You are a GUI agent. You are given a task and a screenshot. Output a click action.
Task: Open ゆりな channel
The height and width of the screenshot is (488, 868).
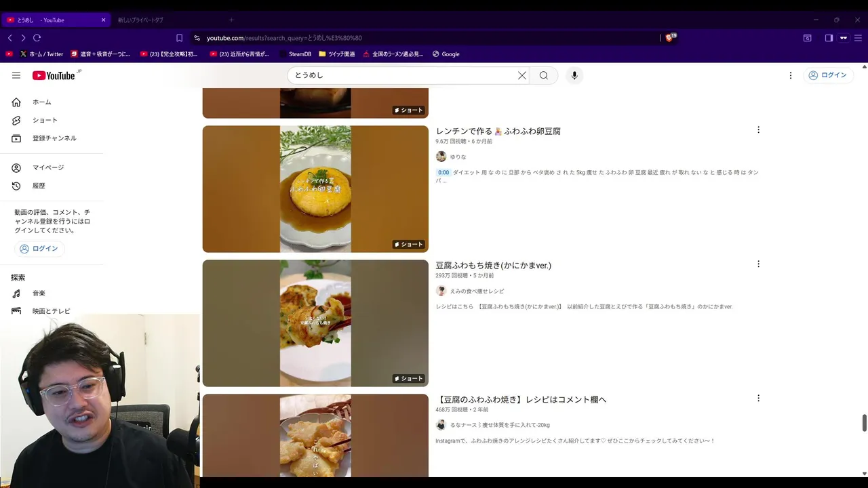(x=458, y=157)
